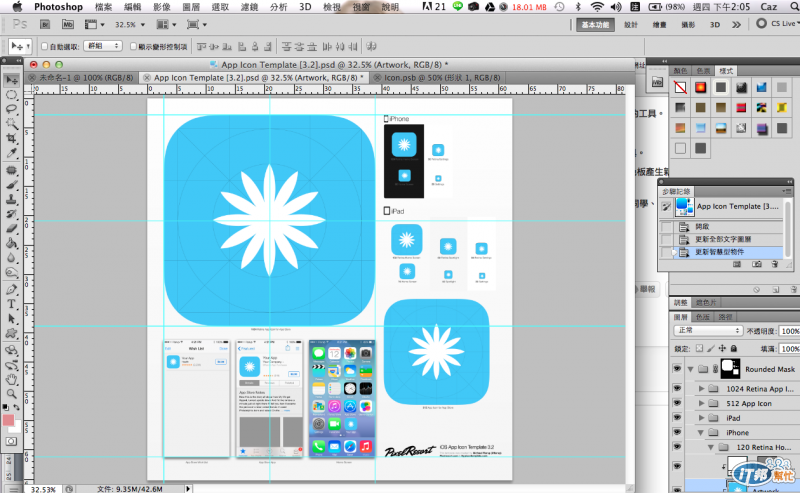Launch Adobe Bridge from application bar
Image resolution: width=800 pixels, height=493 pixels.
pos(45,24)
